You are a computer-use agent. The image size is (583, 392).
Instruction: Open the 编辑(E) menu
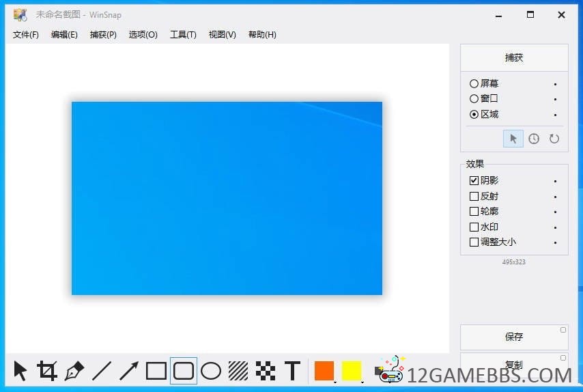64,35
